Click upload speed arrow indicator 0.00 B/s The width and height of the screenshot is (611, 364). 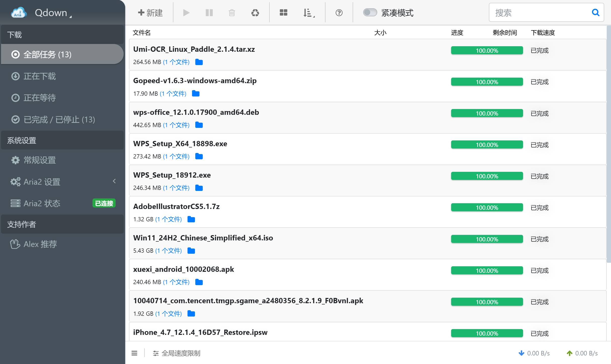click(x=582, y=353)
